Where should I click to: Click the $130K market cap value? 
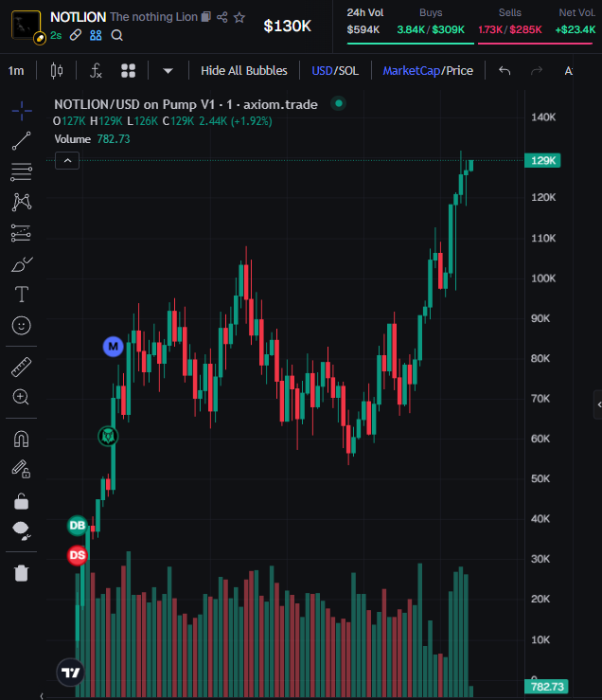pyautogui.click(x=288, y=26)
